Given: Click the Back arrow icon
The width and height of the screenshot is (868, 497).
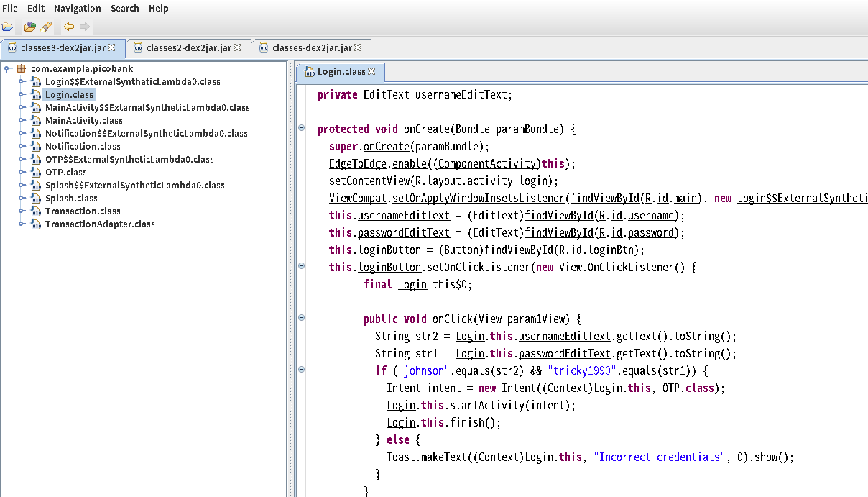Looking at the screenshot, I should pos(69,27).
